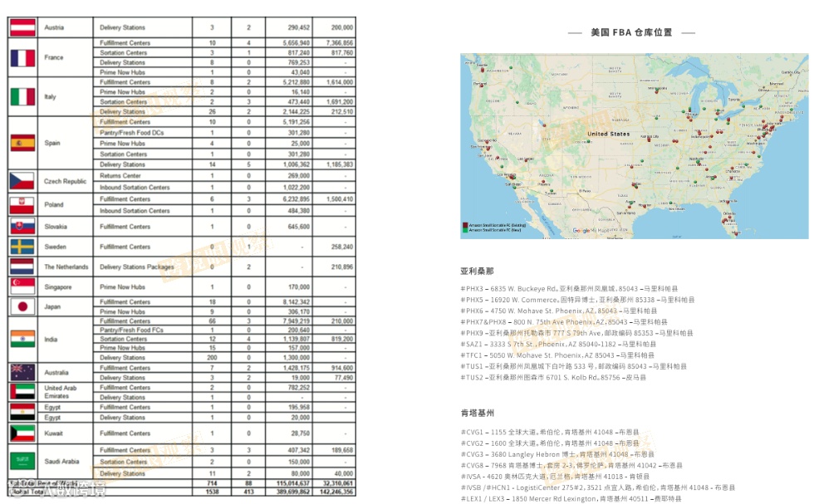Select the #LEX1 / LEX3 Lexington address line
The width and height of the screenshot is (814, 504).
[x=571, y=499]
